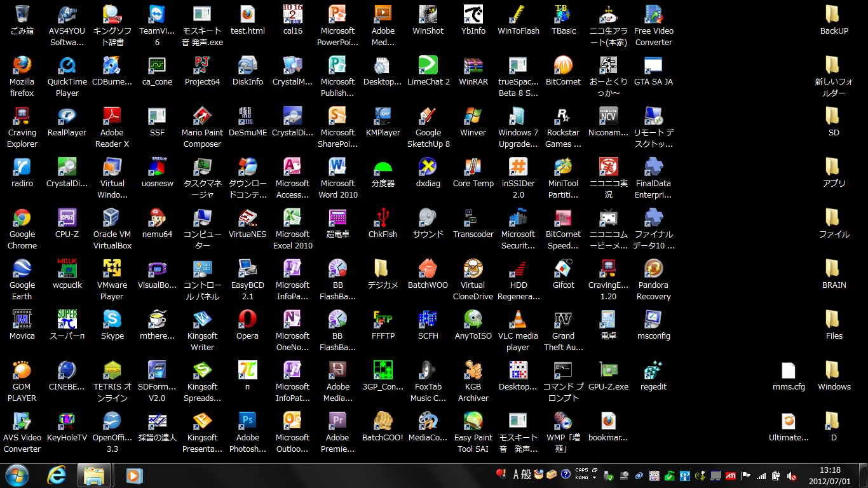Viewport: 868px width, 488px height.
Task: Launch the Core Temp shortcut
Action: click(473, 172)
